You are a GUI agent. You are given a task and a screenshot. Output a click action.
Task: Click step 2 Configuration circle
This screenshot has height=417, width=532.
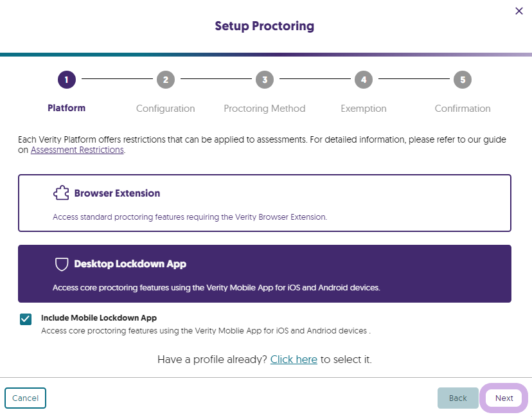(165, 80)
